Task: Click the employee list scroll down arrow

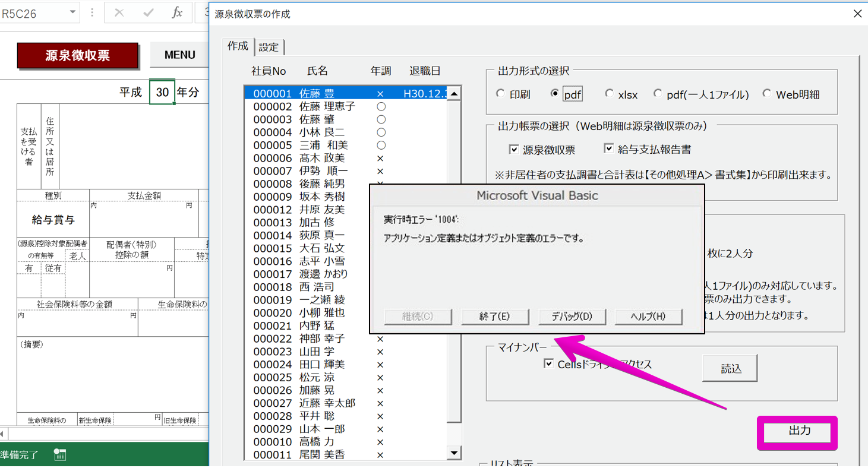Action: [454, 453]
